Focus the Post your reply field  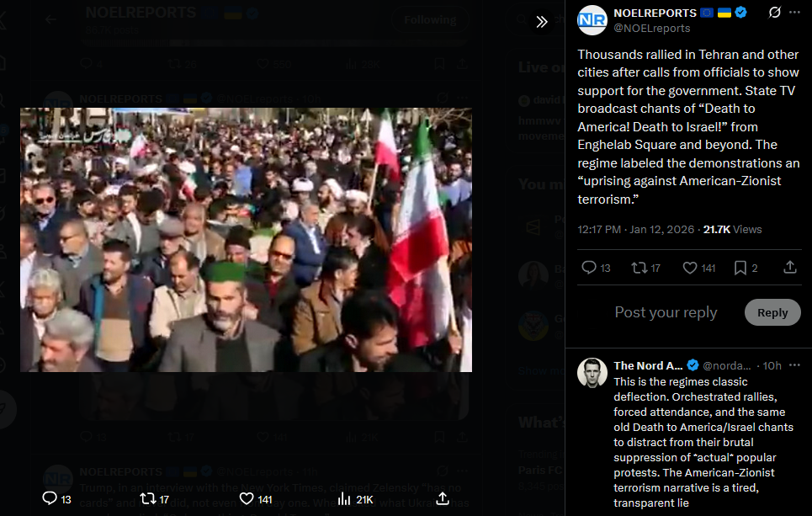point(666,312)
